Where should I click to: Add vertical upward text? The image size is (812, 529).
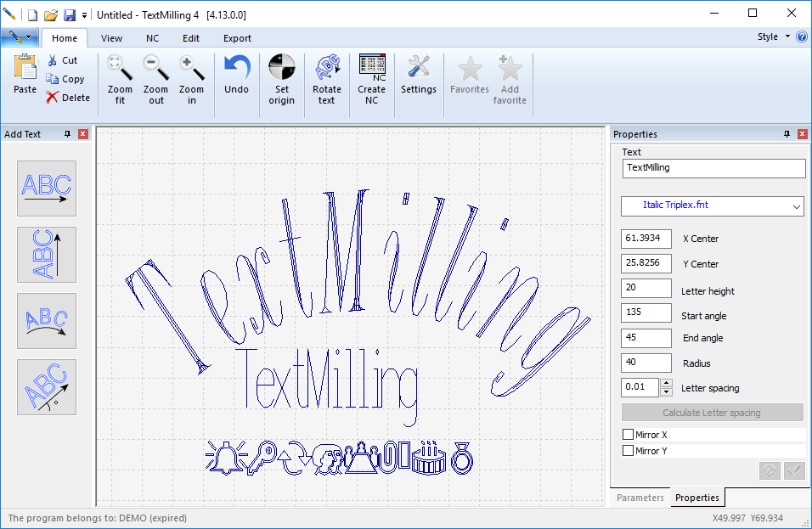[x=47, y=255]
